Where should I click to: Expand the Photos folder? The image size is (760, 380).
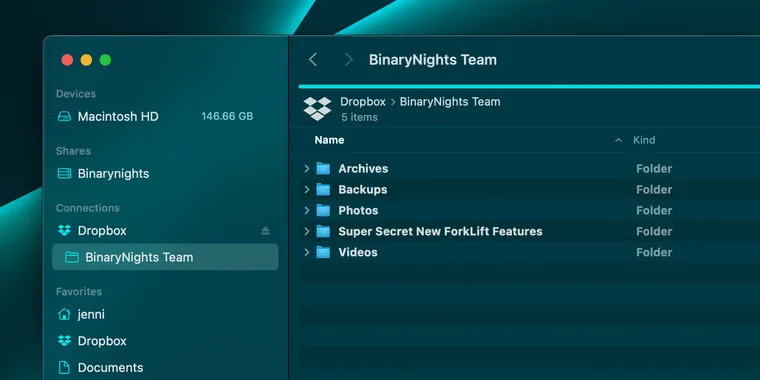pos(306,210)
